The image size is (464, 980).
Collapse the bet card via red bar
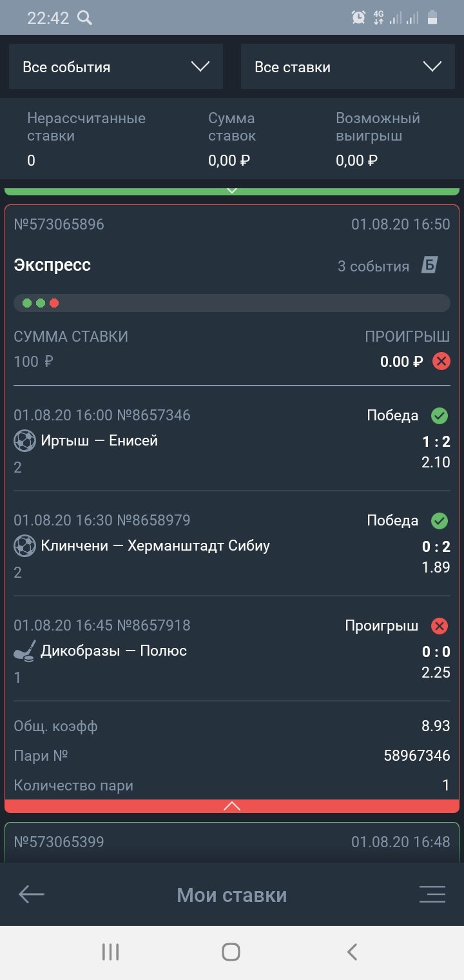tap(232, 806)
